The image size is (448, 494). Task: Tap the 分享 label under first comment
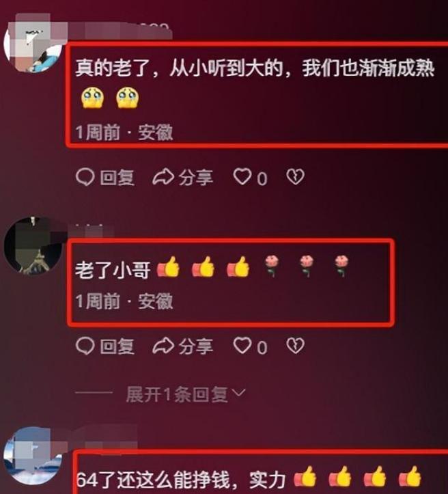click(x=196, y=178)
